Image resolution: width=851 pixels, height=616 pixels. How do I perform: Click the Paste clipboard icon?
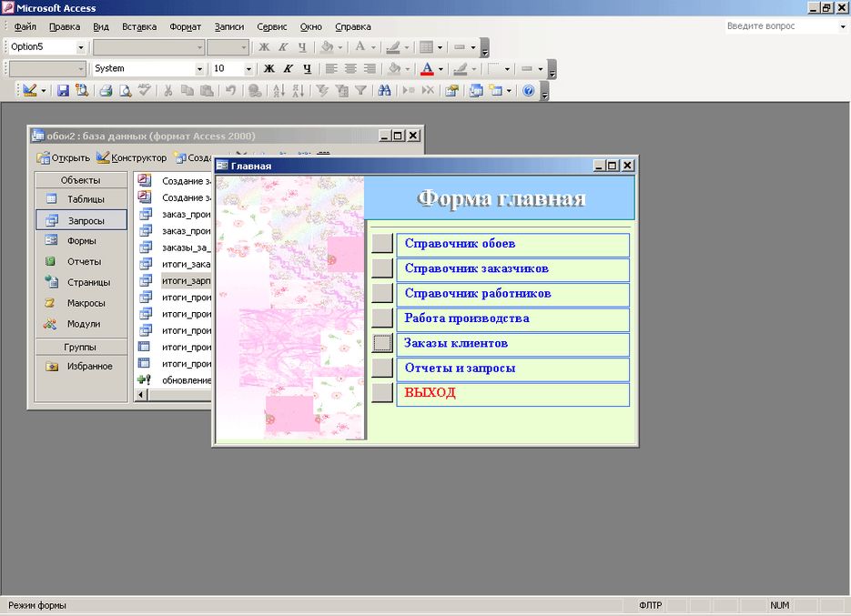[207, 91]
